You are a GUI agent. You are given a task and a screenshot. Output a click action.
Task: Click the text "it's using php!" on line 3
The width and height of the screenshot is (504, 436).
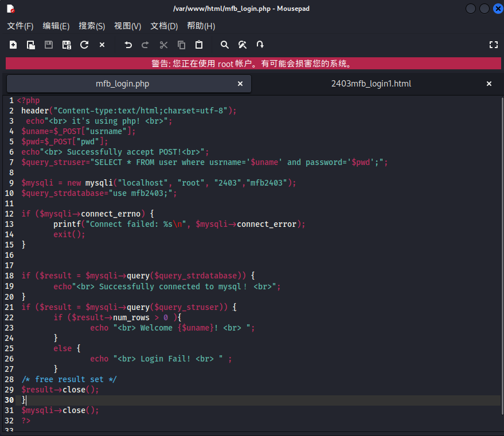(106, 121)
